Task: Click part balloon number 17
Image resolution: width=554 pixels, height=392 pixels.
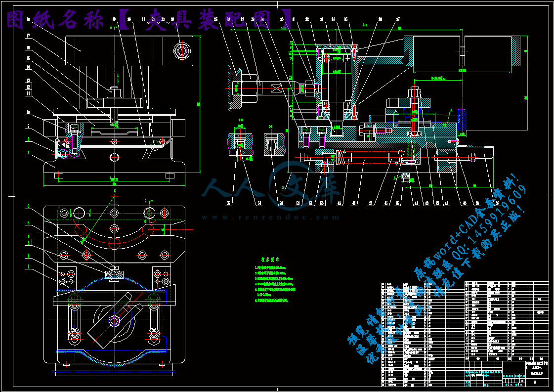Action: click(x=28, y=36)
